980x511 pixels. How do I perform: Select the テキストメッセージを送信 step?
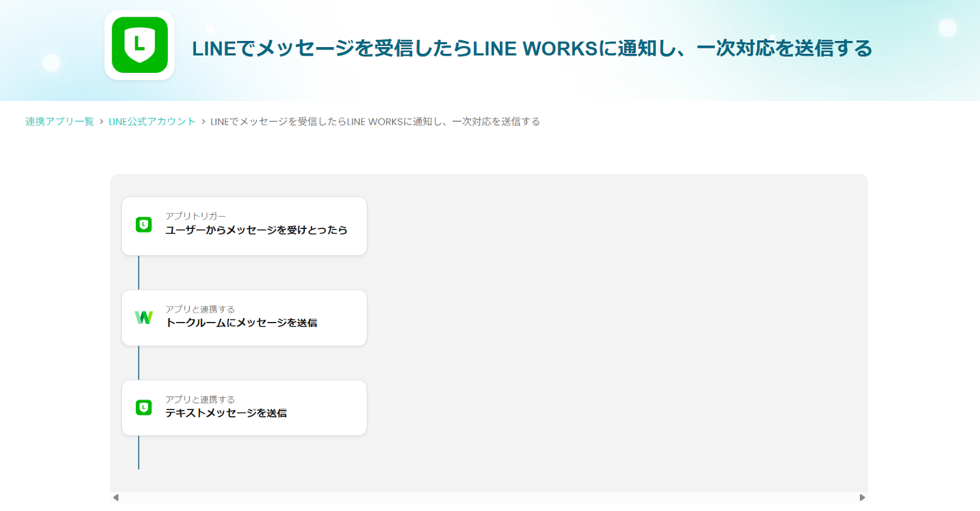click(244, 408)
